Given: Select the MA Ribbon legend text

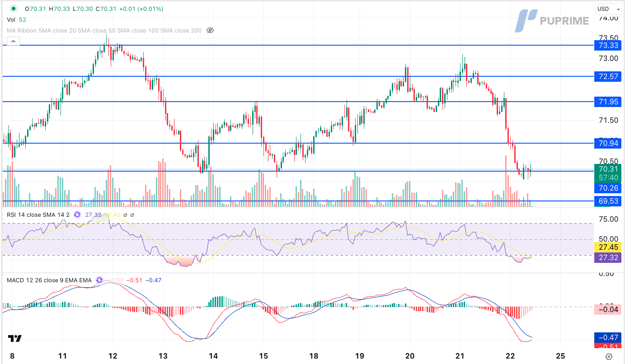Looking at the screenshot, I should pyautogui.click(x=104, y=31).
